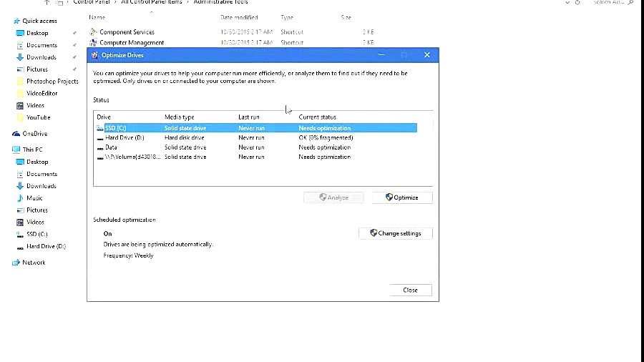644x362 pixels.
Task: Click 'OK (0% fragmented)' status text
Action: [326, 138]
